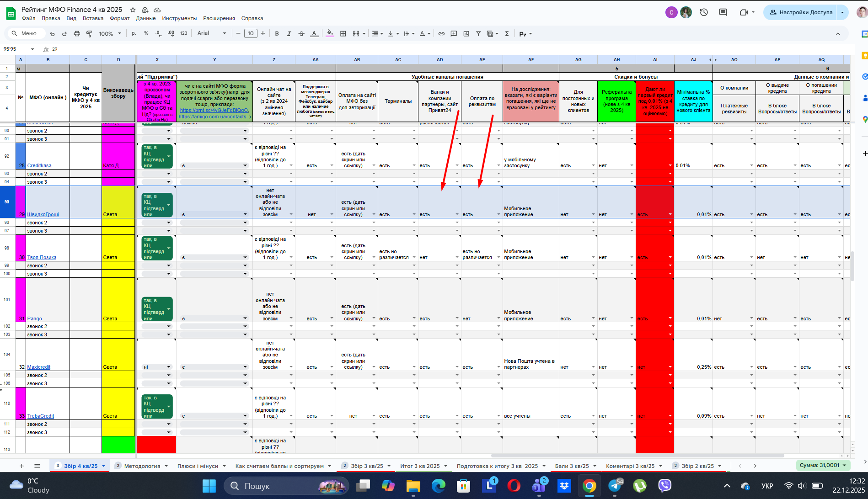Click the Настройки Доступа share button
Screen dimensions: 868x499
pyautogui.click(x=801, y=12)
